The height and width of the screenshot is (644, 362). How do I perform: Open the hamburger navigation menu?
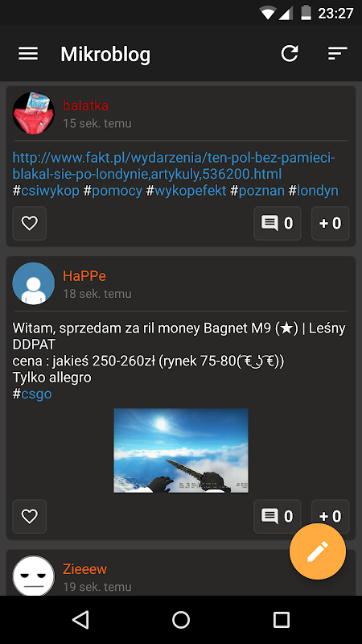click(x=28, y=54)
